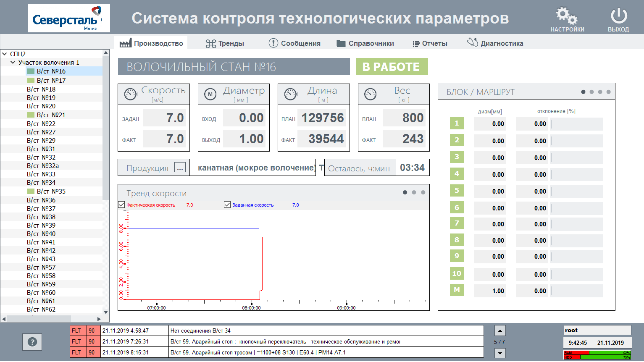Click the speed gauge icon beside Скорость

[131, 94]
